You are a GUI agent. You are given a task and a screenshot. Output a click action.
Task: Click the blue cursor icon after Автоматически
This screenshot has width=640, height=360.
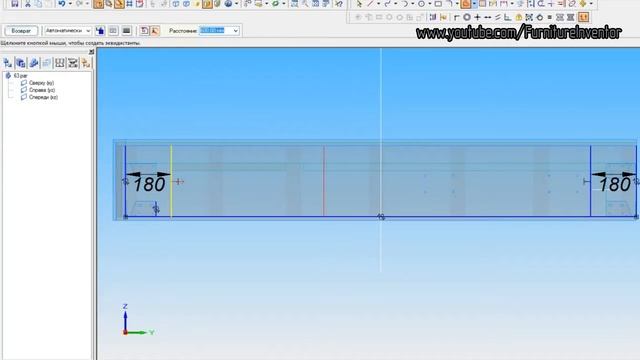100,31
